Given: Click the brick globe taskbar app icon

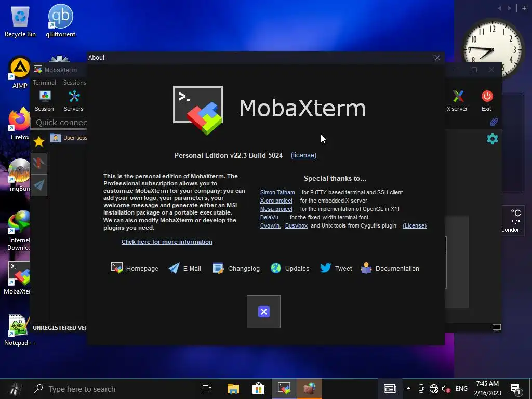Looking at the screenshot, I should point(310,389).
